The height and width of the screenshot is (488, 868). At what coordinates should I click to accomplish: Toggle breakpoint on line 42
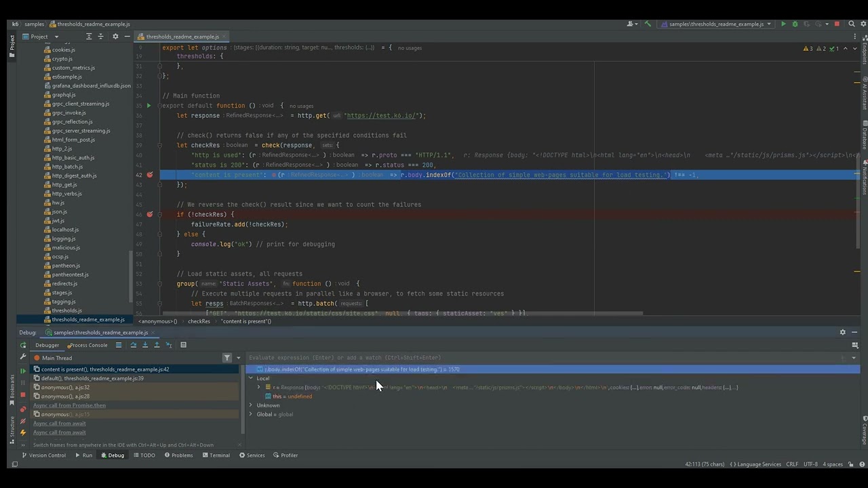pos(150,175)
